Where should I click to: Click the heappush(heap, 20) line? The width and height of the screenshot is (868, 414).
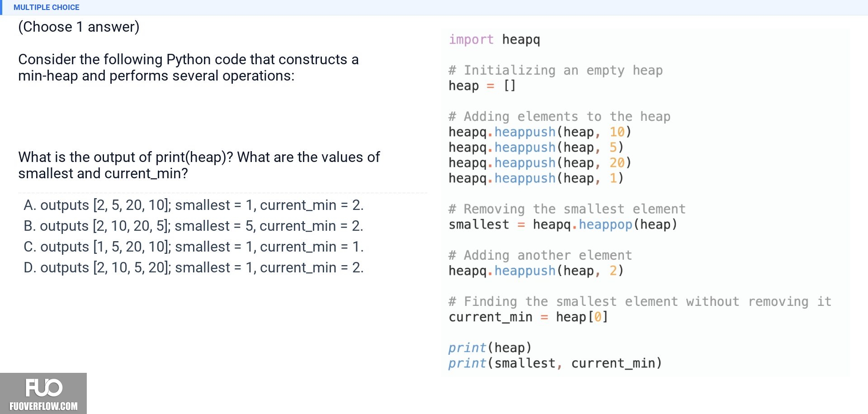(540, 162)
